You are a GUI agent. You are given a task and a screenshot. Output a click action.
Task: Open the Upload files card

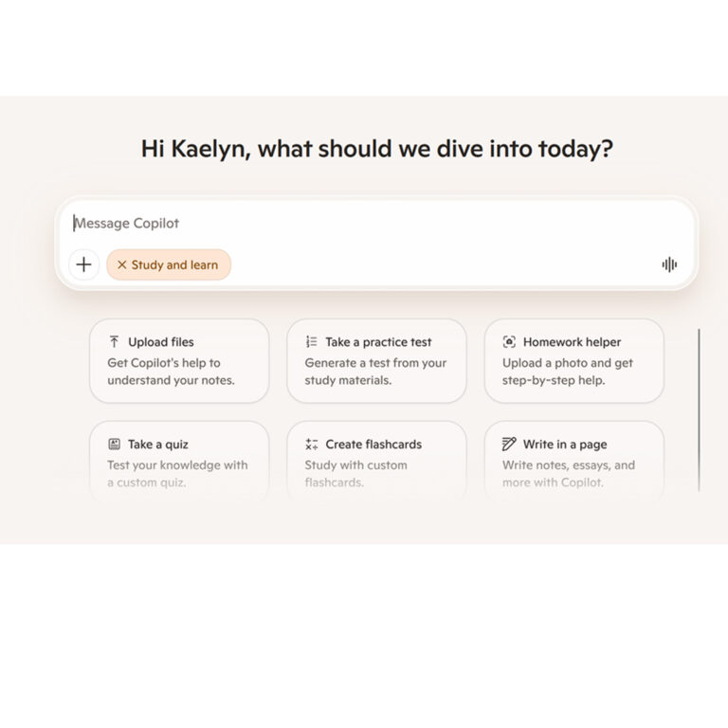[179, 361]
